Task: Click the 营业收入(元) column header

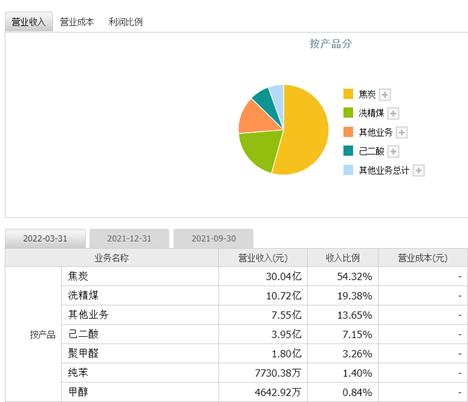Action: [x=263, y=258]
